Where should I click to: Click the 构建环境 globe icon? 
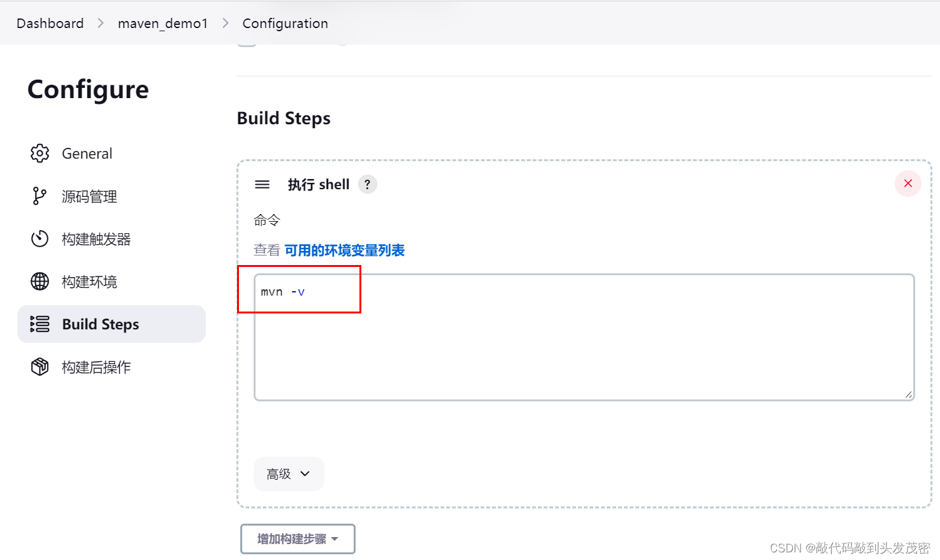pyautogui.click(x=40, y=282)
